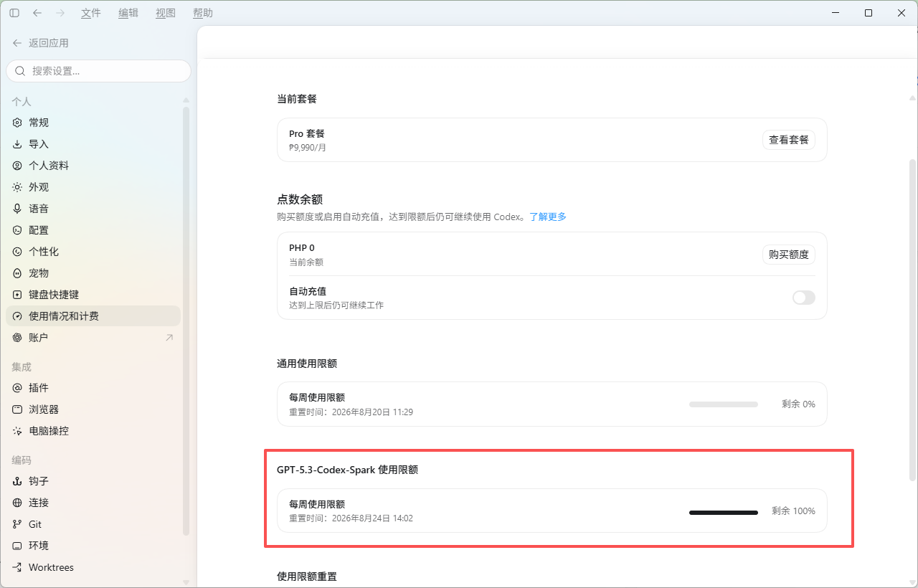Open 键盘快捷键 settings page
918x588 pixels.
[x=93, y=295]
